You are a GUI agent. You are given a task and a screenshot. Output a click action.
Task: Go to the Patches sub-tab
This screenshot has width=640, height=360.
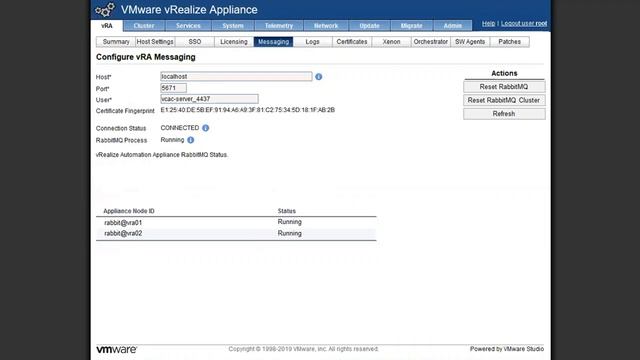tap(509, 42)
